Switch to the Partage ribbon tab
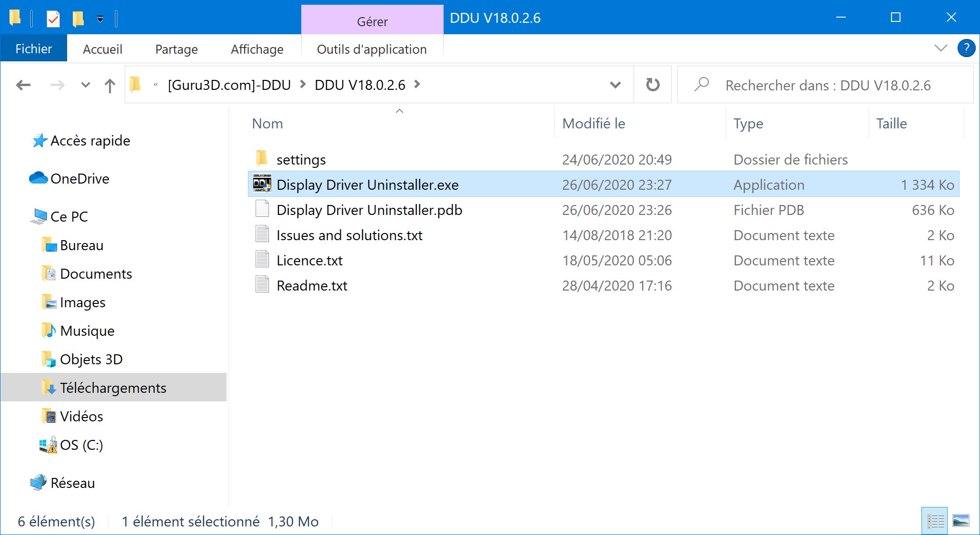 point(177,49)
